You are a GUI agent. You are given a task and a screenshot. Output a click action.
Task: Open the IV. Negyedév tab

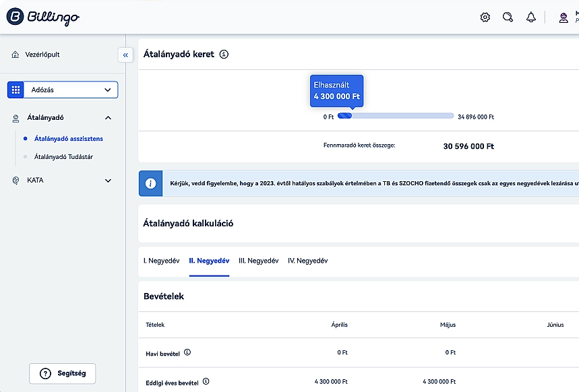point(307,261)
